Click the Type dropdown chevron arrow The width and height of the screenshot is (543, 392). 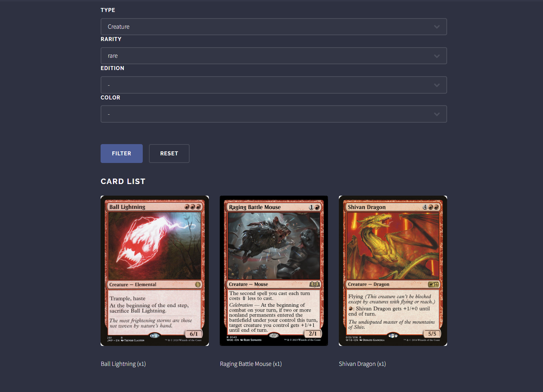tap(437, 27)
